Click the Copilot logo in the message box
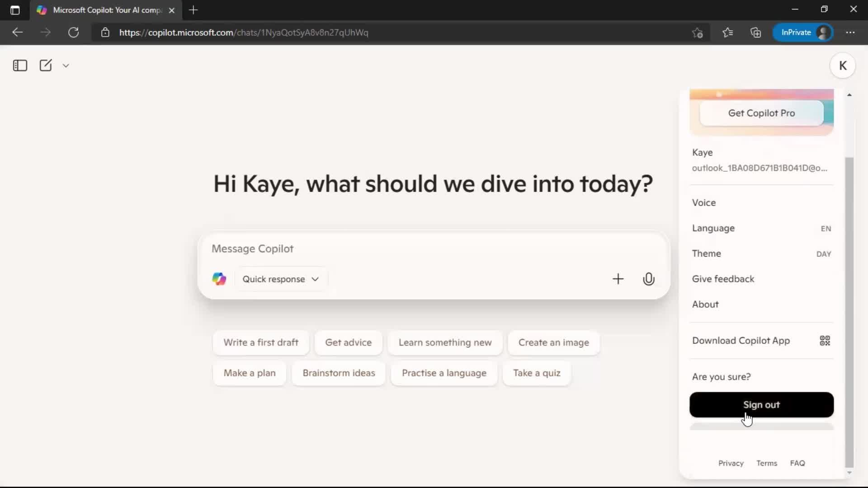This screenshot has width=868, height=488. [219, 279]
